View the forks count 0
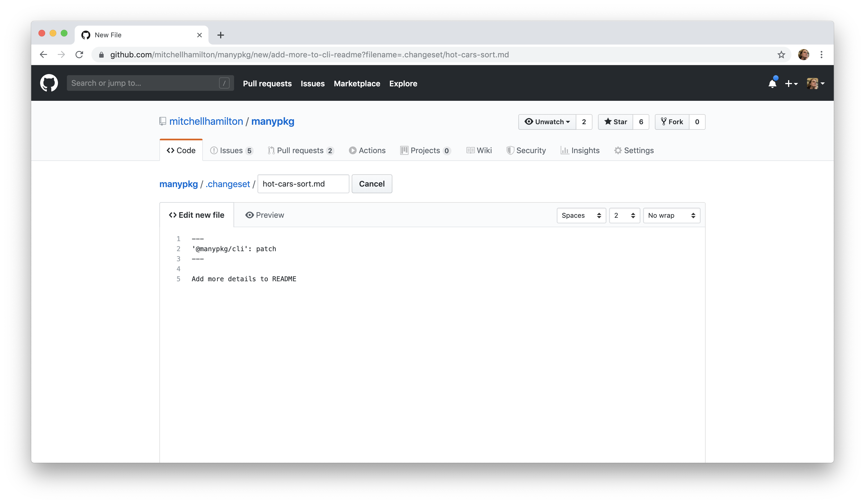This screenshot has width=865, height=504. (x=697, y=122)
